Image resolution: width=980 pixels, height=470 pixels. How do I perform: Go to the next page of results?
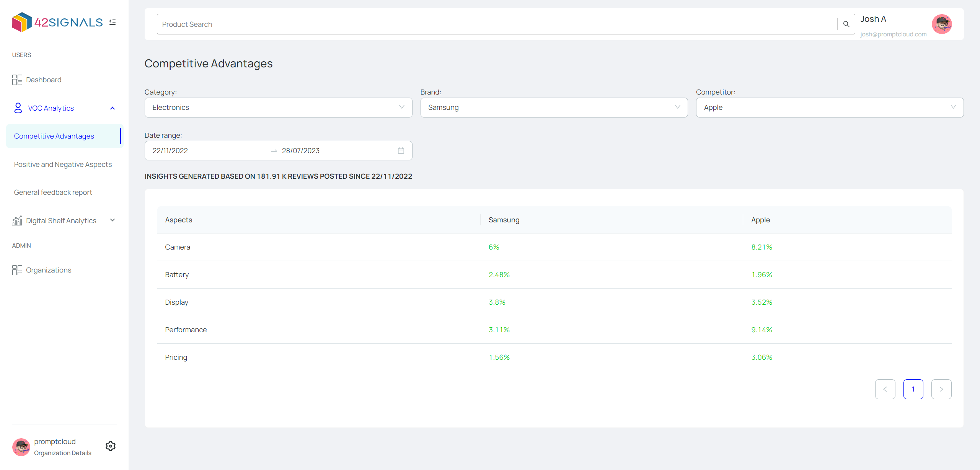[x=942, y=389]
